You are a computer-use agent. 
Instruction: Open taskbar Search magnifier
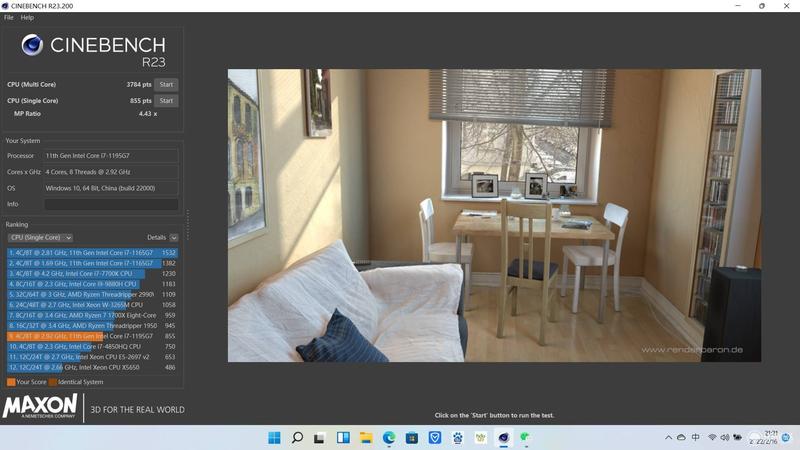(297, 438)
